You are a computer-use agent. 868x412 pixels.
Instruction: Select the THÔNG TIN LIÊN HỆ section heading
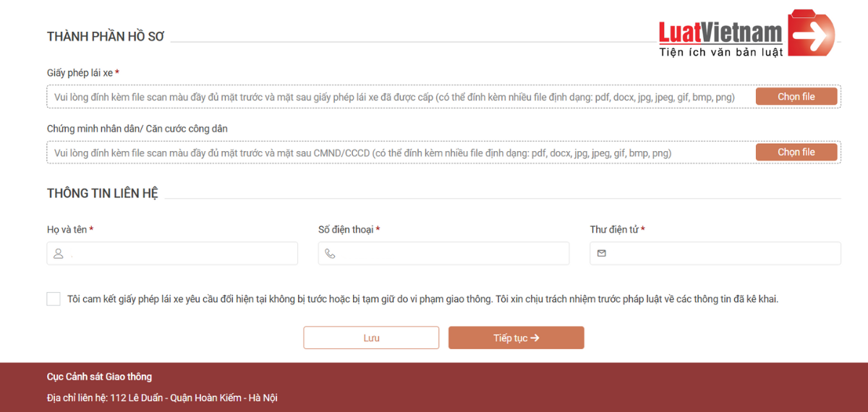(103, 194)
